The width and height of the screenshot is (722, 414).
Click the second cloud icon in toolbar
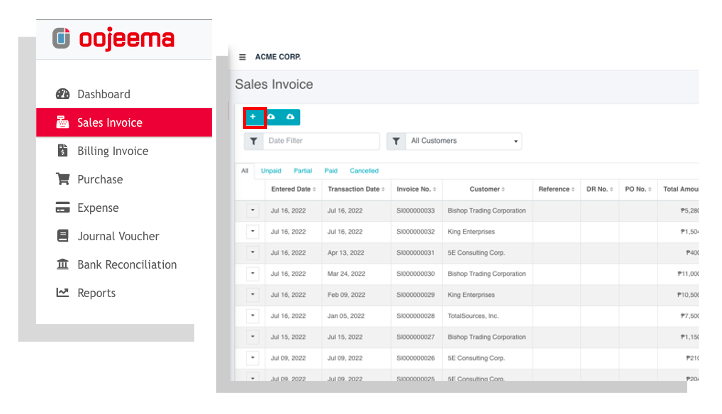(x=290, y=117)
